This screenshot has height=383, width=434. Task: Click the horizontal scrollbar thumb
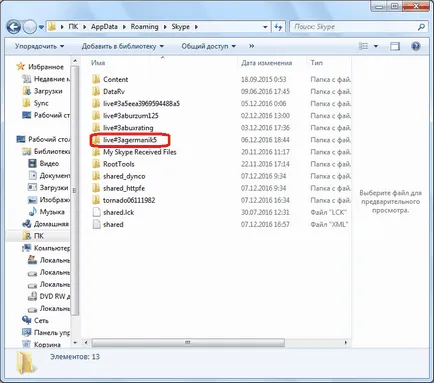pyautogui.click(x=188, y=342)
